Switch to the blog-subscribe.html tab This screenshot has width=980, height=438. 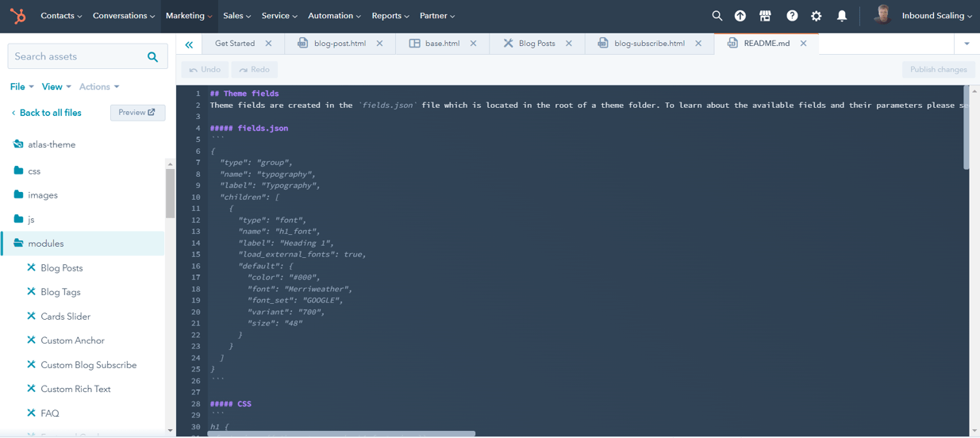[649, 44]
